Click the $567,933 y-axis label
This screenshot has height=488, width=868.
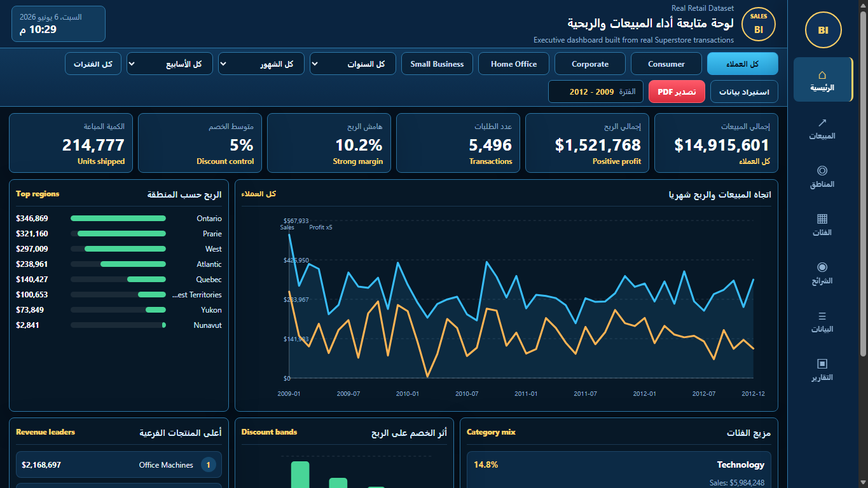coord(296,221)
